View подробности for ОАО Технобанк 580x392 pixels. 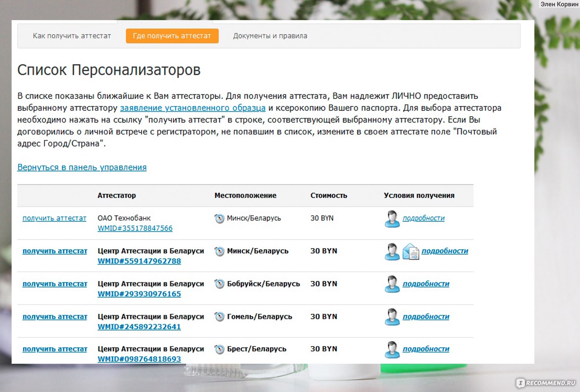pos(424,218)
